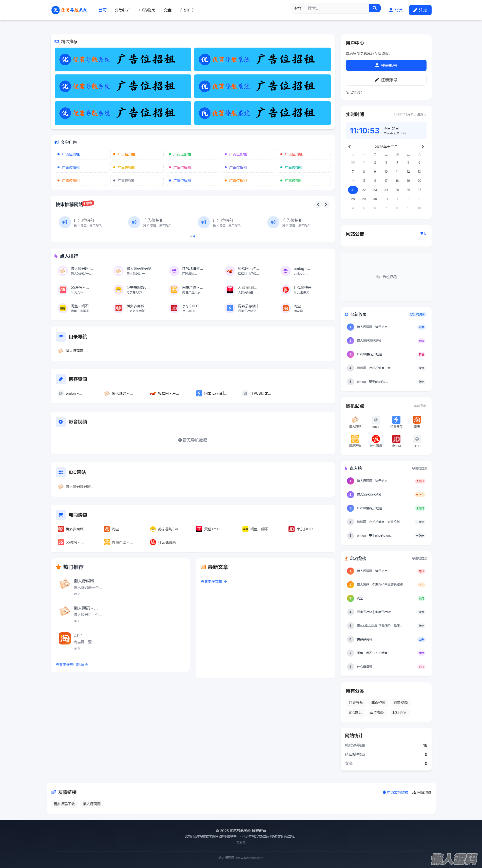The image size is (482, 868).
Task: Open the 什么值得买 icon in 点入排行
Action: pos(285,289)
